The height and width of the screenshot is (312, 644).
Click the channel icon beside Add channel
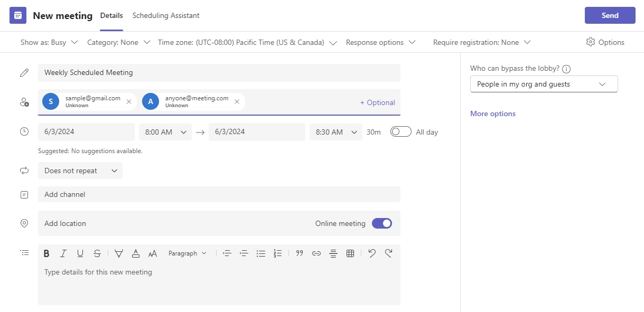coord(24,194)
